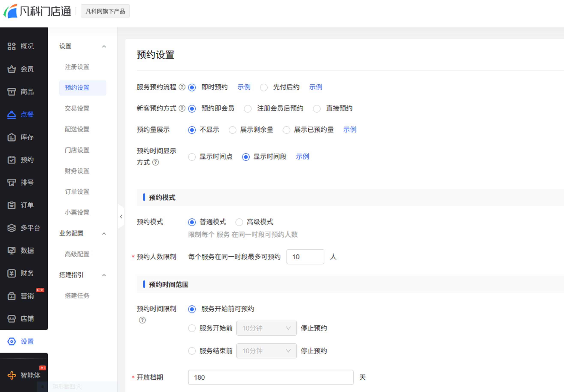Click 示例 link after 展示已预约量

pos(349,129)
